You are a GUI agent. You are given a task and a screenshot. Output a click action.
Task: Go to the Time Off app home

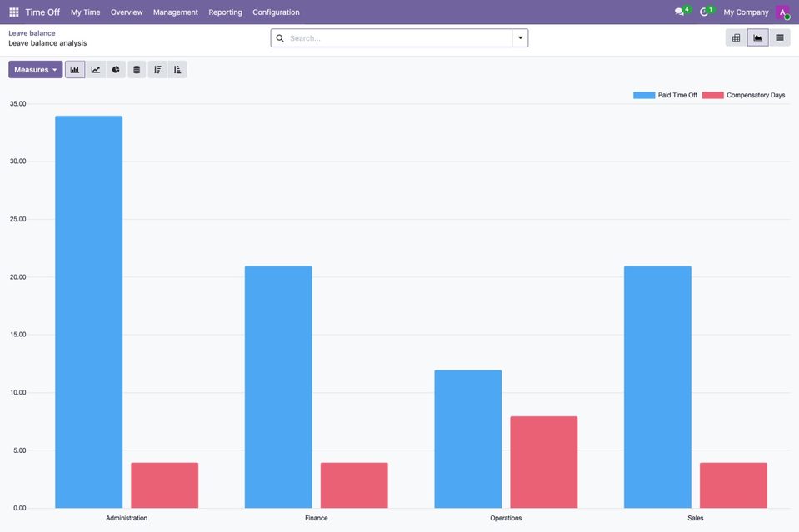(x=42, y=12)
